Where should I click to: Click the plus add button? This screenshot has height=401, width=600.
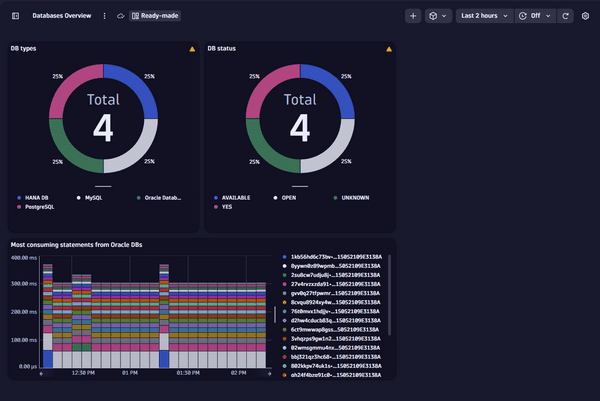click(413, 16)
